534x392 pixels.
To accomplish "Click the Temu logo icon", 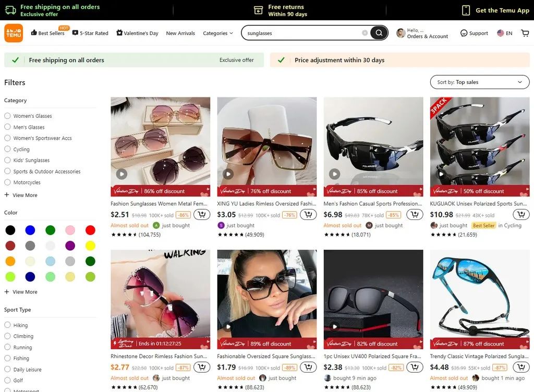I will coord(14,33).
